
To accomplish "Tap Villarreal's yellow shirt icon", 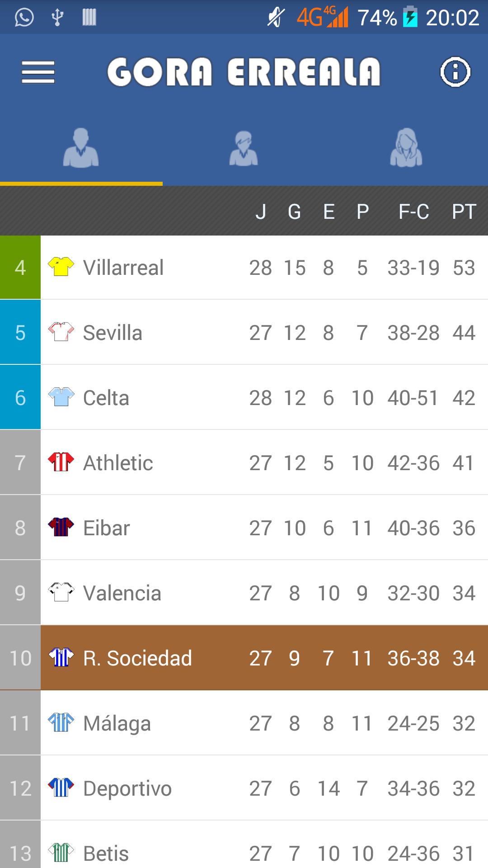I will pyautogui.click(x=61, y=266).
